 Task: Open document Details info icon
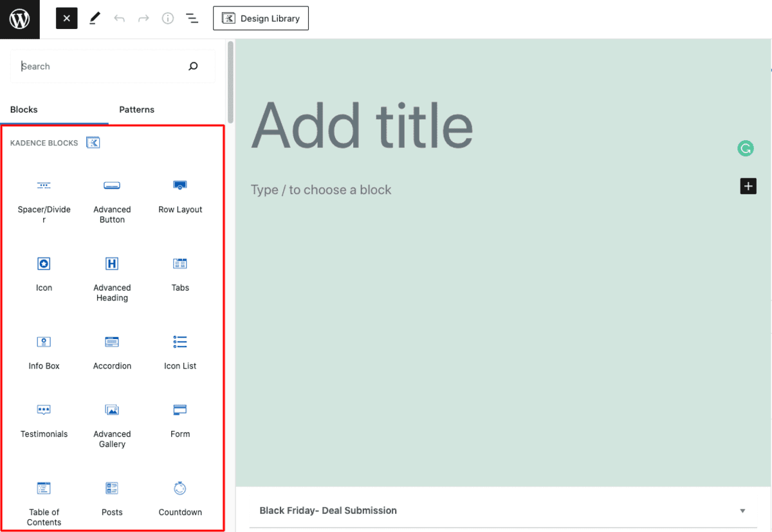[168, 19]
